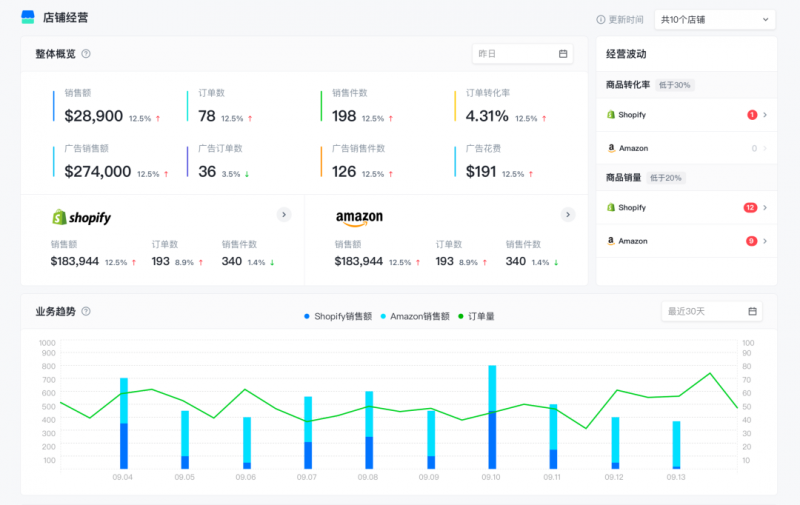
Task: Open help icon next to 整体概览
Action: (x=86, y=54)
